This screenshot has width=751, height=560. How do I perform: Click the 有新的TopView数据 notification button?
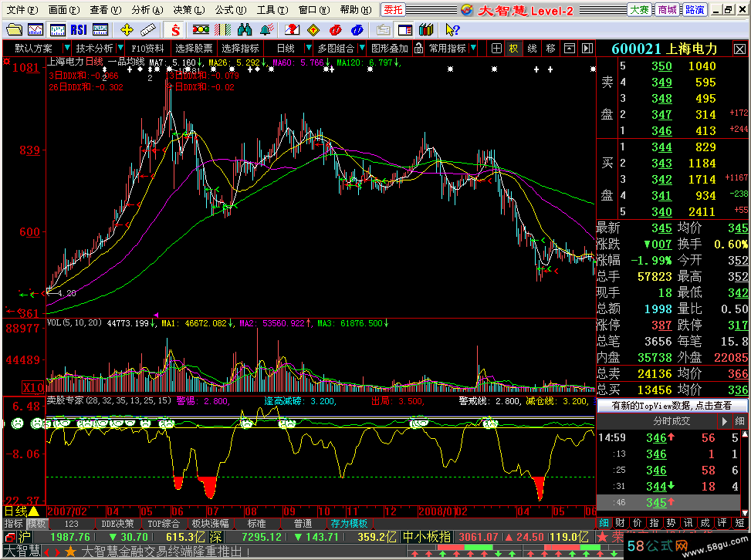click(672, 406)
